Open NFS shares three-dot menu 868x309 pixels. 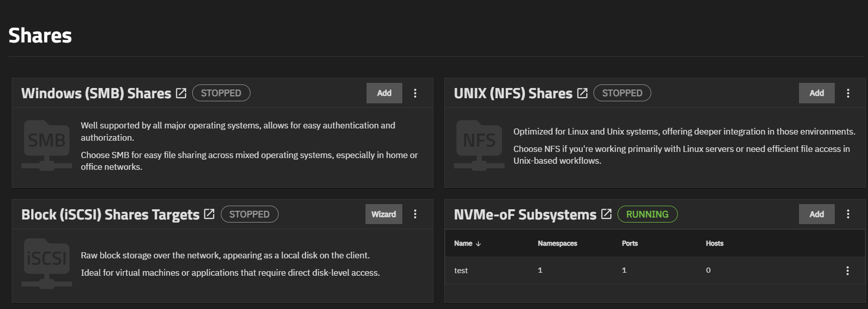click(848, 93)
